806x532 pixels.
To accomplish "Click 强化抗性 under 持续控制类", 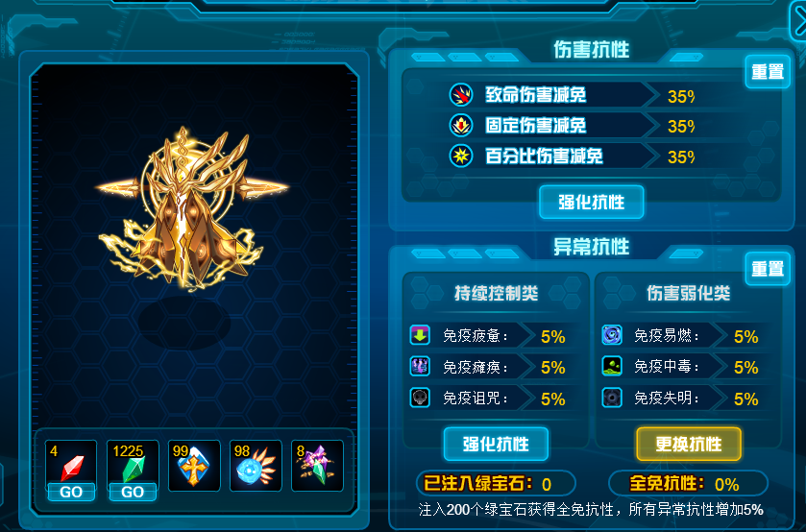I will coord(496,444).
